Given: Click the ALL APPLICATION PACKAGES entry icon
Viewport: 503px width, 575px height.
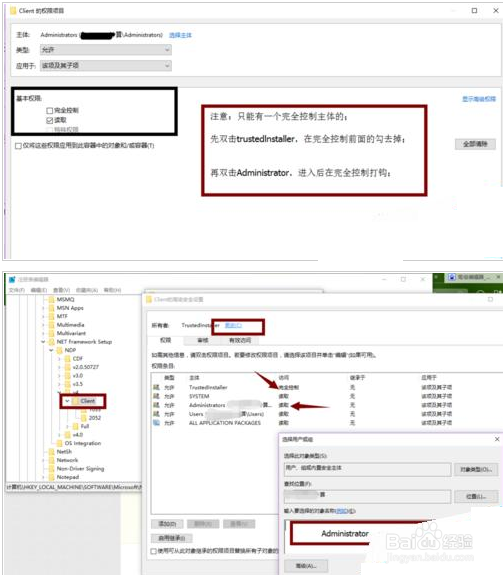Looking at the screenshot, I should 156,422.
